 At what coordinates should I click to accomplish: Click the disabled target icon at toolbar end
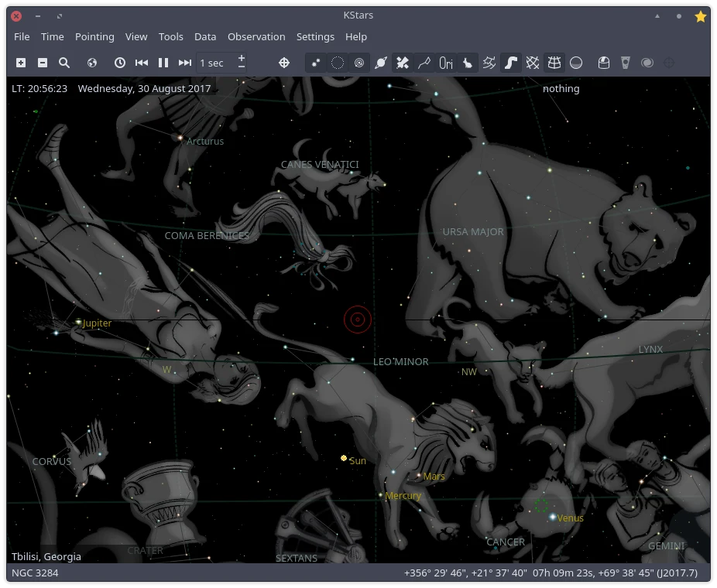click(x=669, y=63)
